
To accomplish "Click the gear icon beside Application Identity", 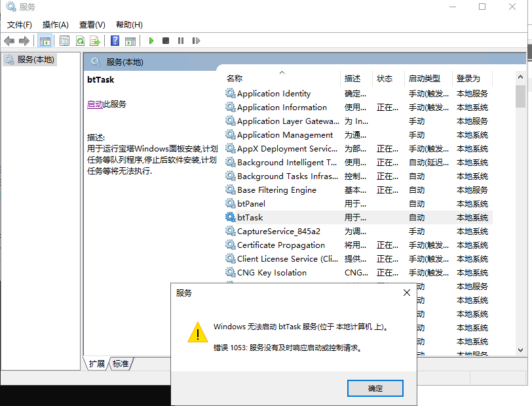I will coord(231,93).
